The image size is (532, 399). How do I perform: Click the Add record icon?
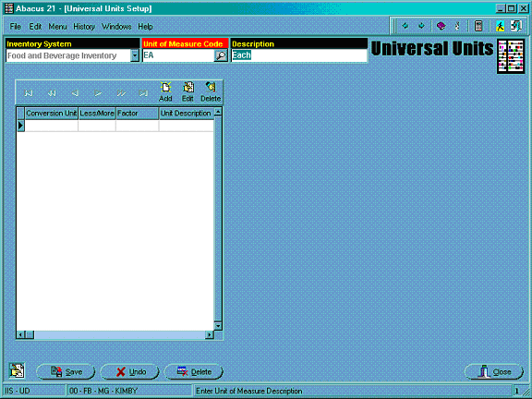pyautogui.click(x=165, y=91)
